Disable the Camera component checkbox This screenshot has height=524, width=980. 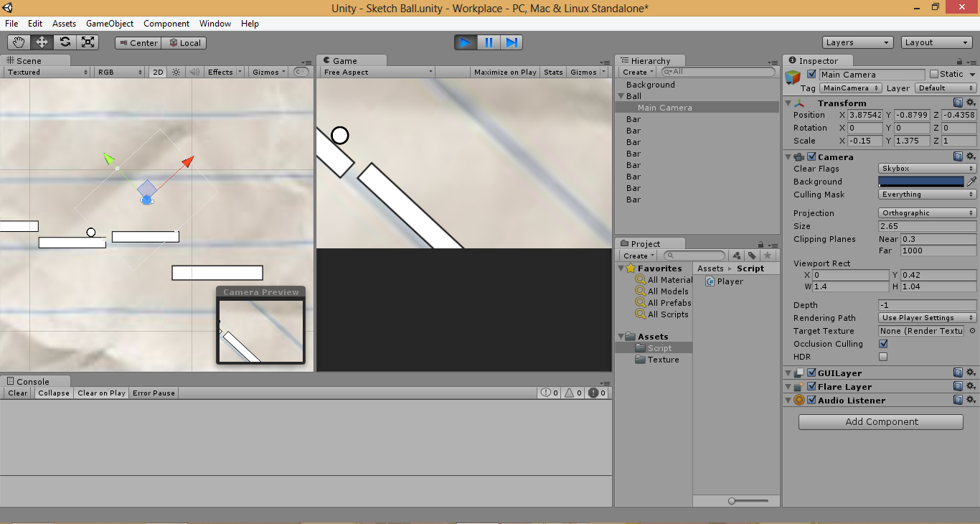[811, 156]
